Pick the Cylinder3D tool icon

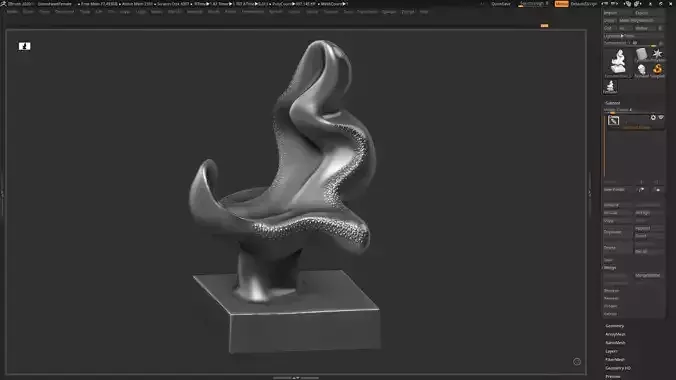coord(642,55)
